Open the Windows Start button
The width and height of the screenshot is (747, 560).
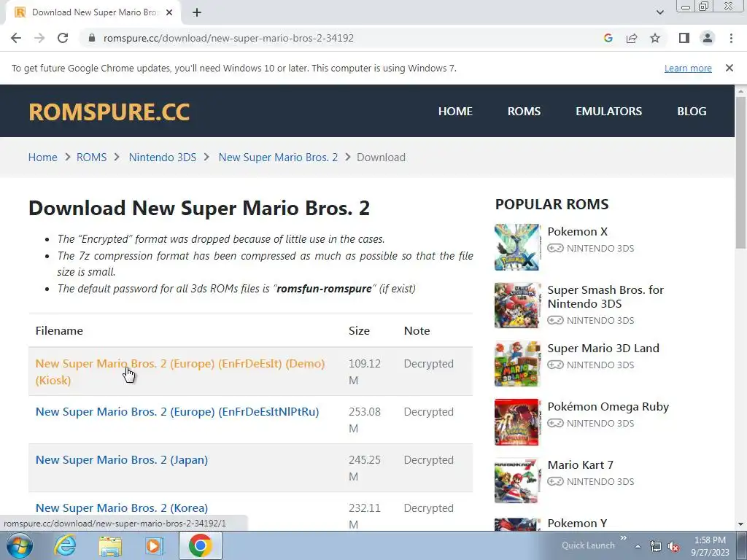coord(20,545)
